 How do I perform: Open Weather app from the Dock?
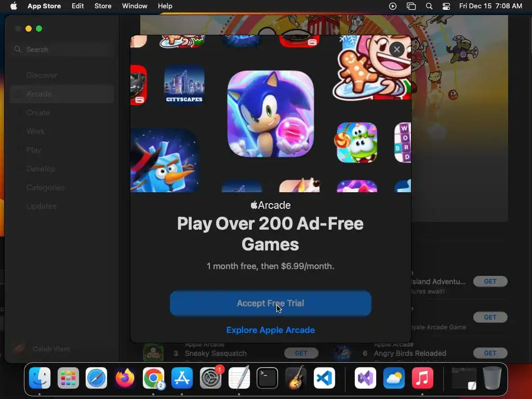394,378
